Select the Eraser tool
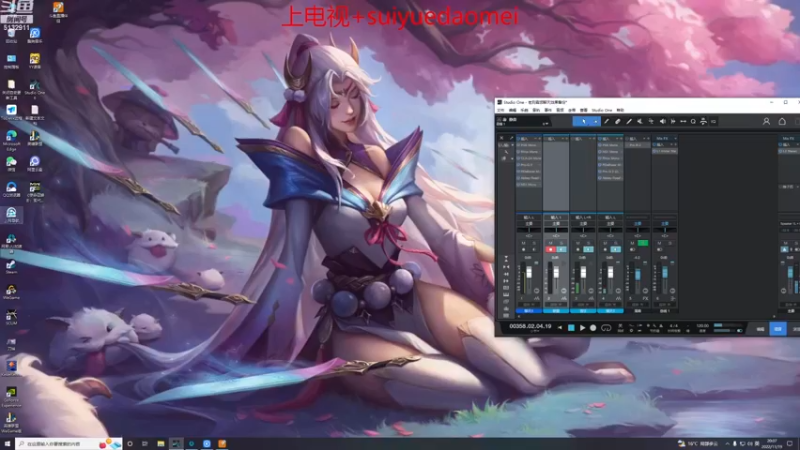The width and height of the screenshot is (800, 450). [x=617, y=121]
